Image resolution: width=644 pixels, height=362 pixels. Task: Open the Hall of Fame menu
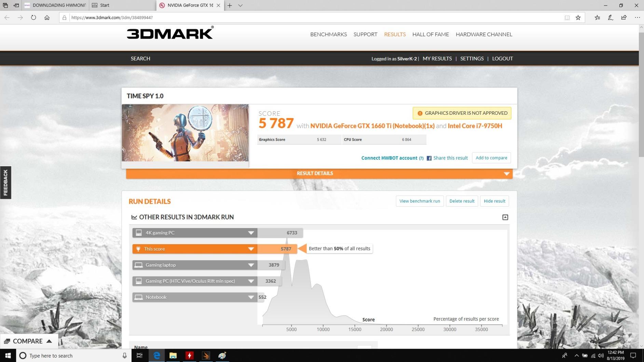pyautogui.click(x=430, y=34)
